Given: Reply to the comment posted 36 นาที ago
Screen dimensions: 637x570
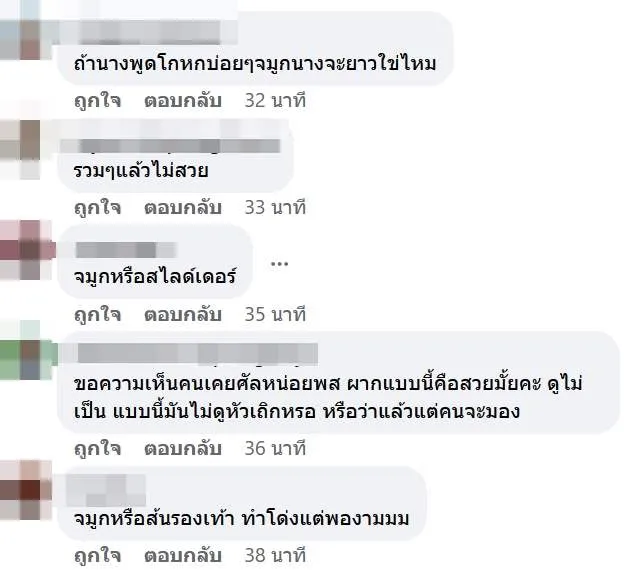Looking at the screenshot, I should [182, 449].
